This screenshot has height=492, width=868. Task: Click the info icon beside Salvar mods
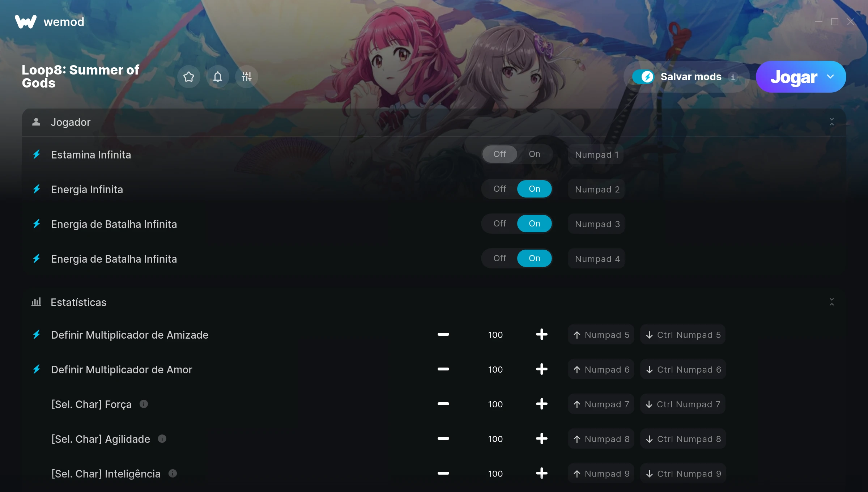[733, 77]
